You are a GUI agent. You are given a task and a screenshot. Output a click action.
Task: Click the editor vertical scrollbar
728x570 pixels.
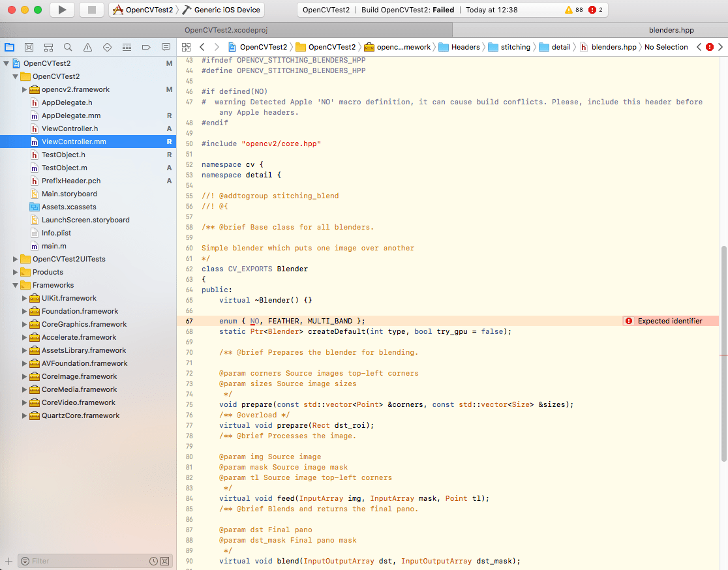point(723,353)
